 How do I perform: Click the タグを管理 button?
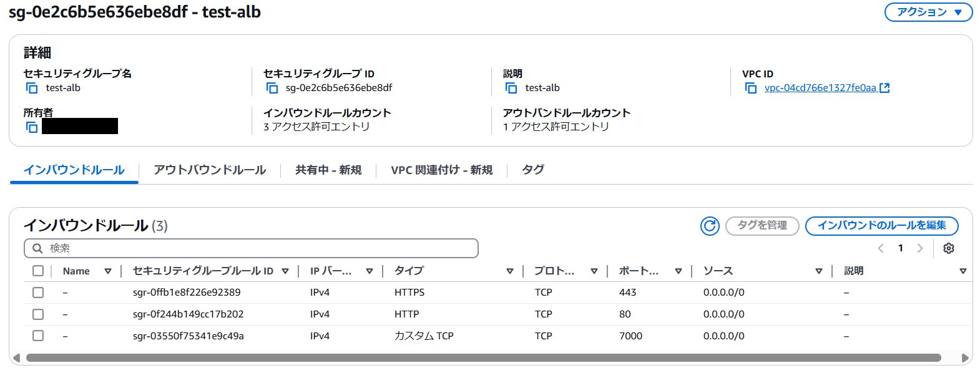coord(762,226)
